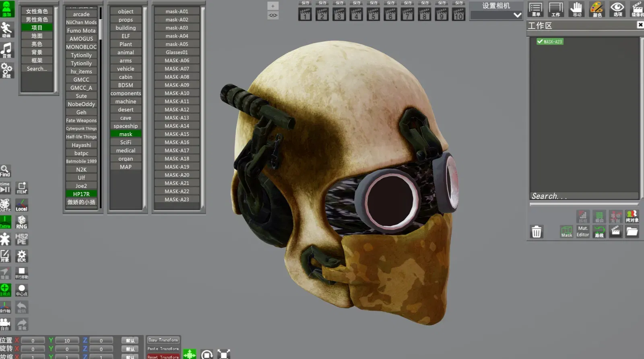Delete selected object with trash icon
The image size is (644, 359).
coord(537,232)
